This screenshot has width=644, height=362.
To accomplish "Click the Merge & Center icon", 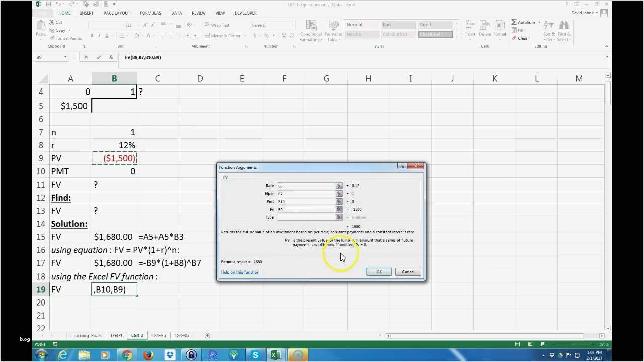I will point(207,36).
